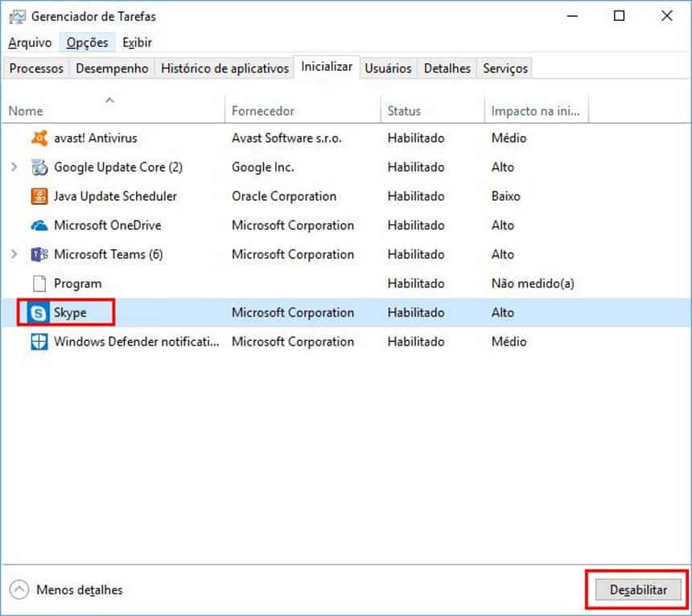Minimize the Gerenciador de Tarefas window
The image size is (692, 616).
tap(572, 16)
